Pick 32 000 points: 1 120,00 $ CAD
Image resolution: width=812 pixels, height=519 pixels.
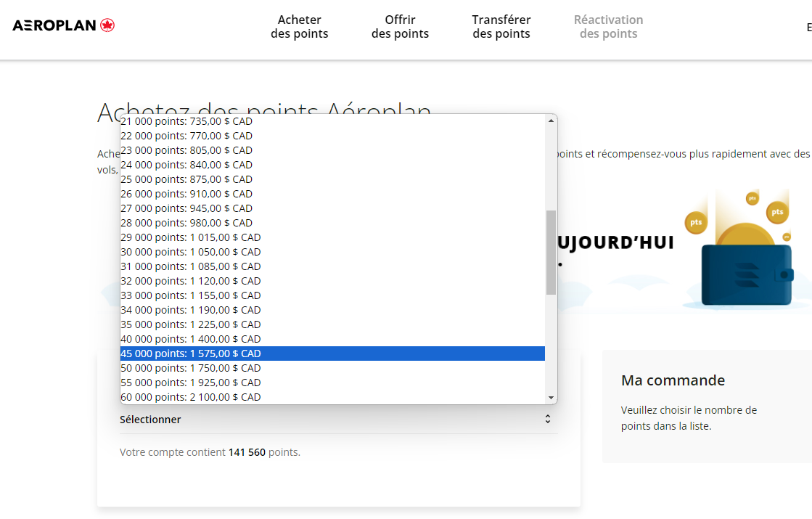(x=332, y=281)
